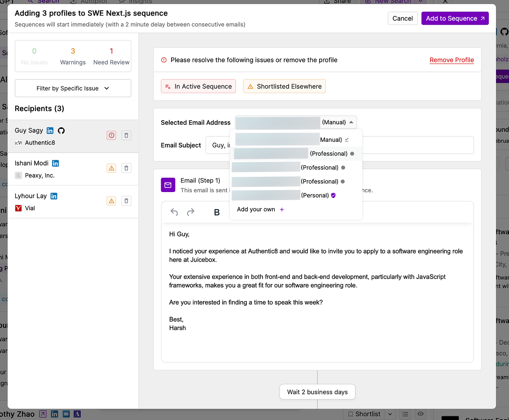Click email icon beside Zhao in background
Viewport: 509px width, 420px height.
[x=66, y=414]
